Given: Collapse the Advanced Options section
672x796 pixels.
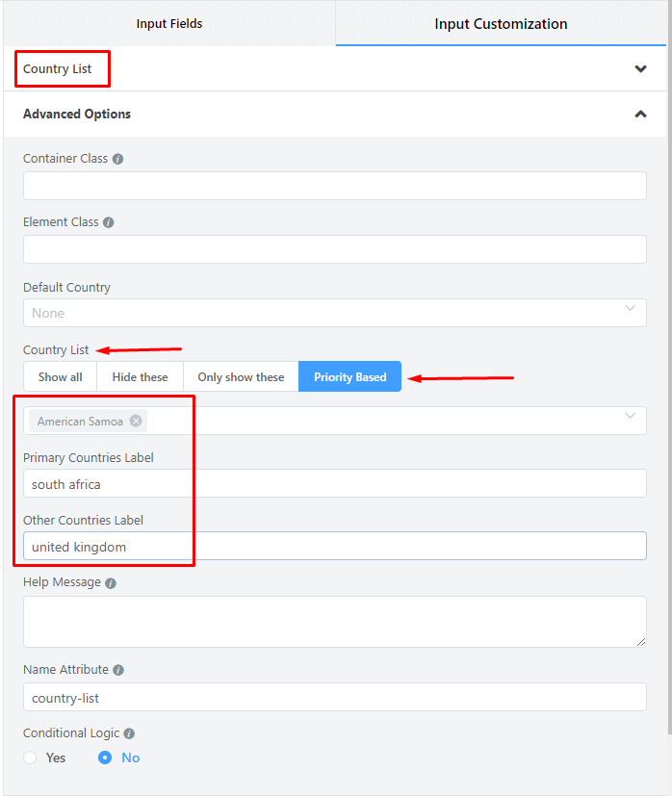Looking at the screenshot, I should pyautogui.click(x=640, y=114).
